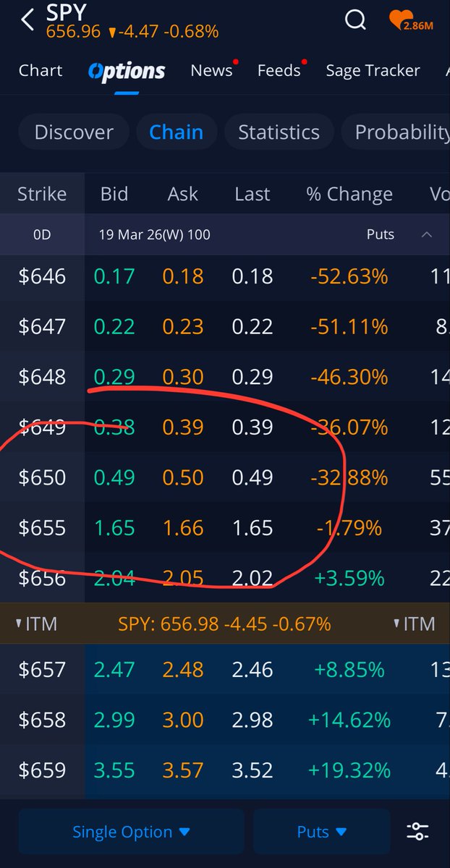
Task: Open the Single Option strategy dropdown
Action: 131,832
